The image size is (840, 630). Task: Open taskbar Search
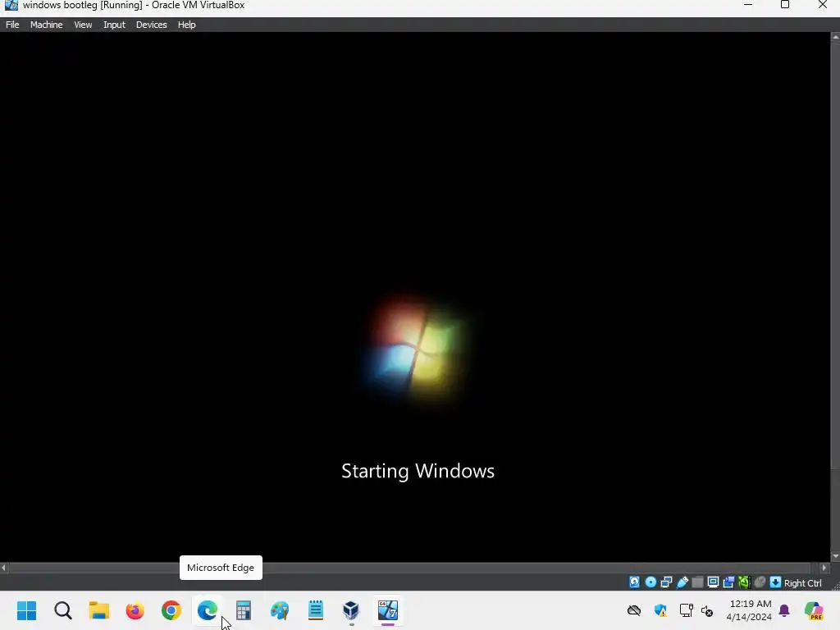coord(63,610)
